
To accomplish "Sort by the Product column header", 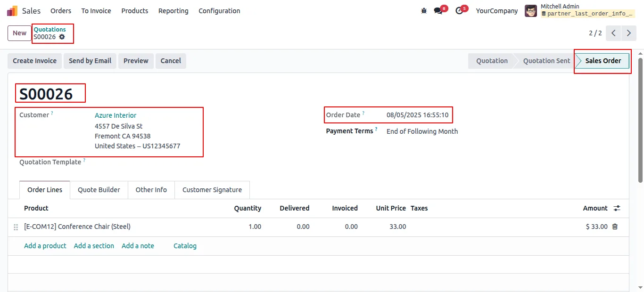I will tap(36, 208).
